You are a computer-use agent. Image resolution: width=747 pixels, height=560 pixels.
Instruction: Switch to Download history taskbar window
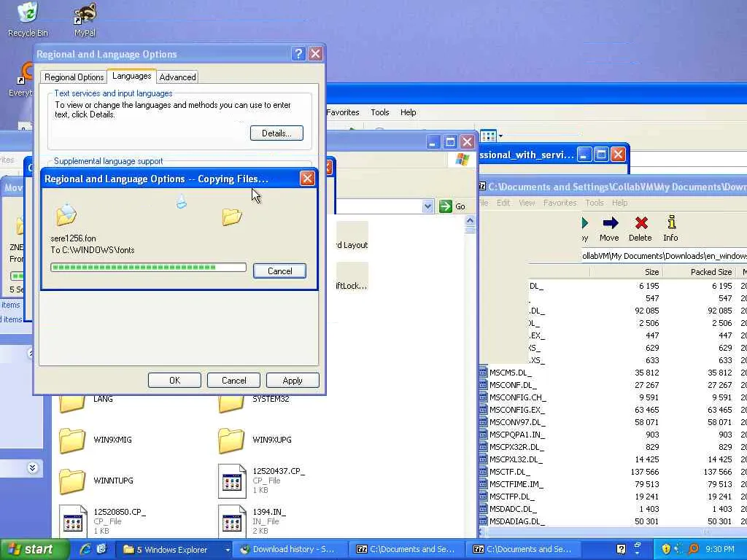pos(289,550)
